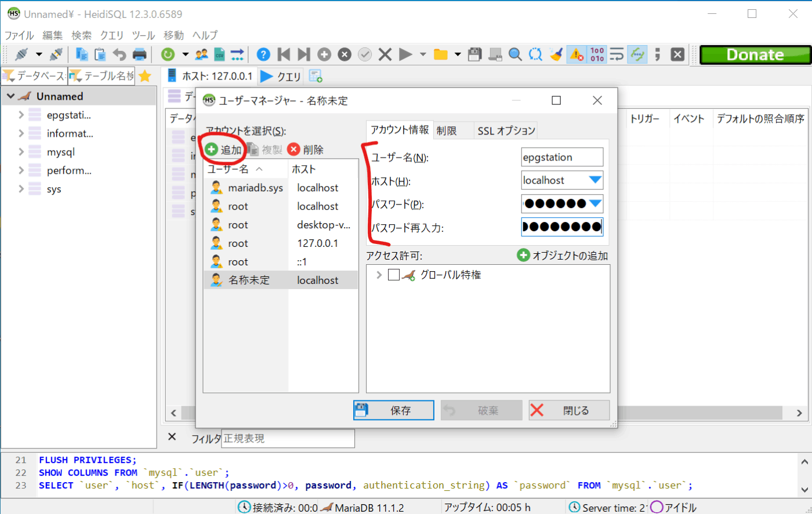Collapse the Unnamed session tree node
This screenshot has height=514, width=812.
[10, 96]
